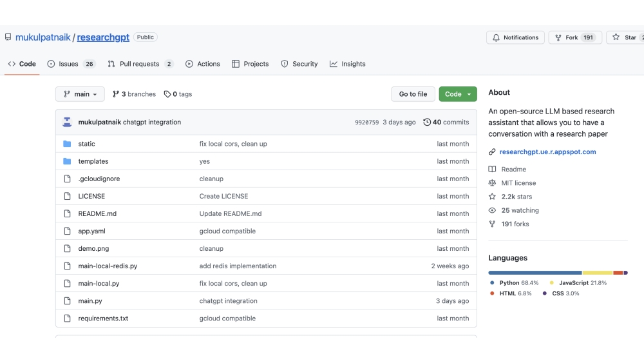This screenshot has height=363, width=644.
Task: Open the Pull requests tab
Action: click(x=140, y=64)
